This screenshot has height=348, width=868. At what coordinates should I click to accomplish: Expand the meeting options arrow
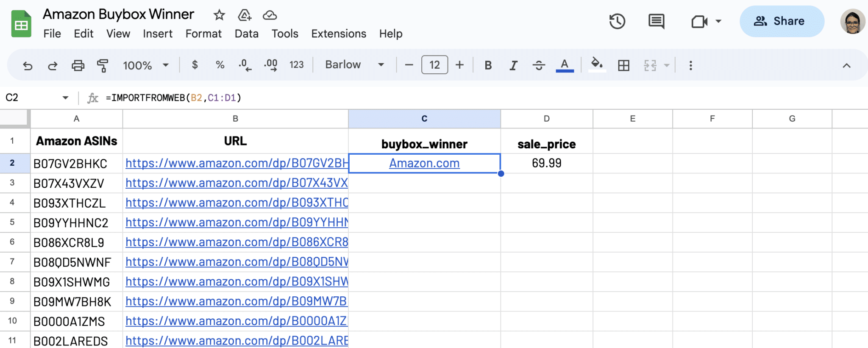(x=718, y=21)
